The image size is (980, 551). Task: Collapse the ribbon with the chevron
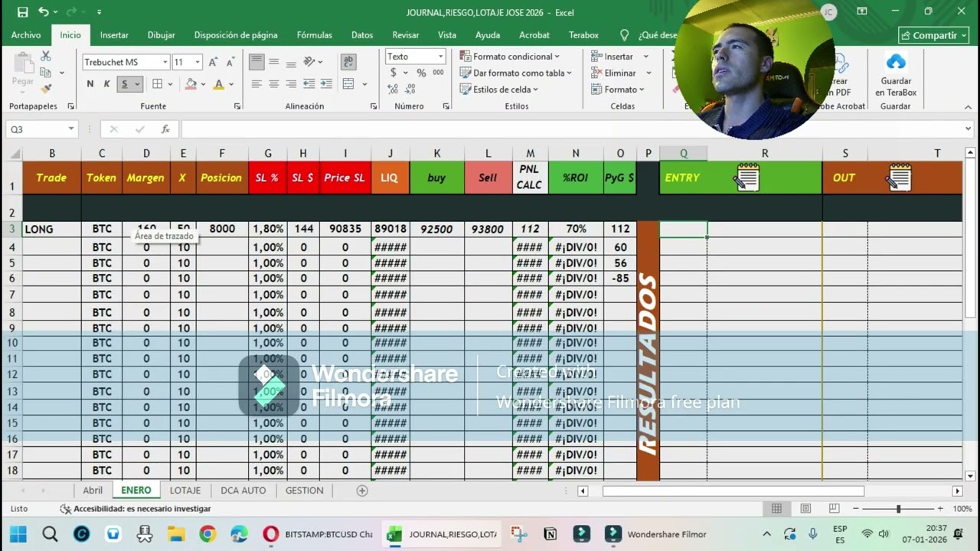968,107
